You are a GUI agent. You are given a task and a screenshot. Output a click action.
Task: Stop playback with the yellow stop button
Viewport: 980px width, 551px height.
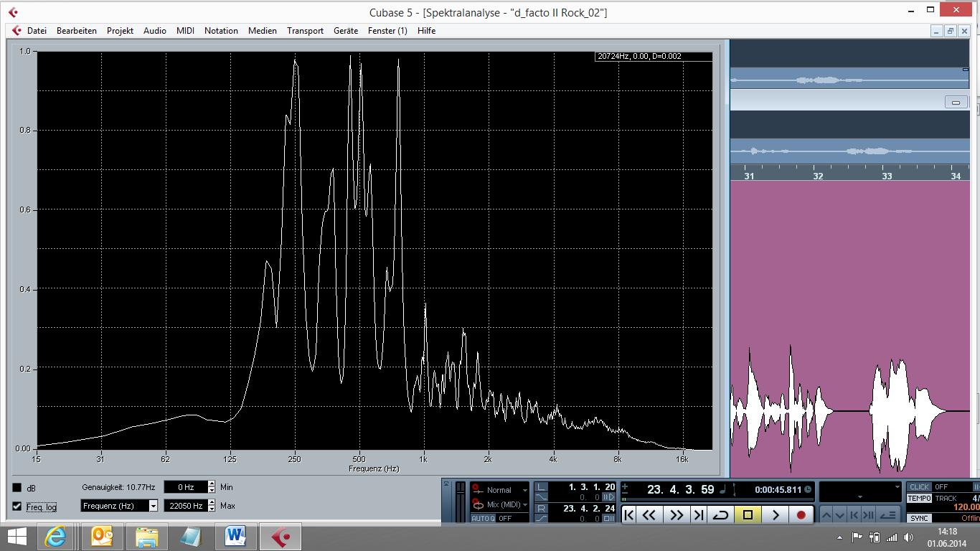pyautogui.click(x=748, y=514)
